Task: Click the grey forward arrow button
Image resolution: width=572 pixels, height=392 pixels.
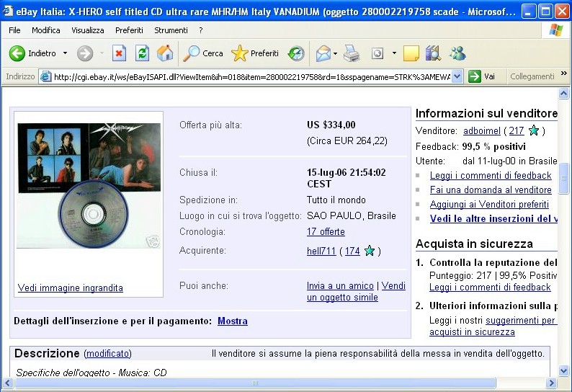Action: [84, 53]
